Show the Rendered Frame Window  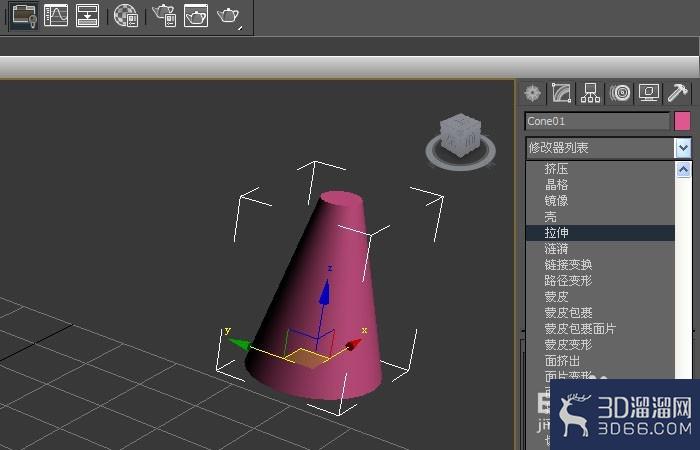196,16
